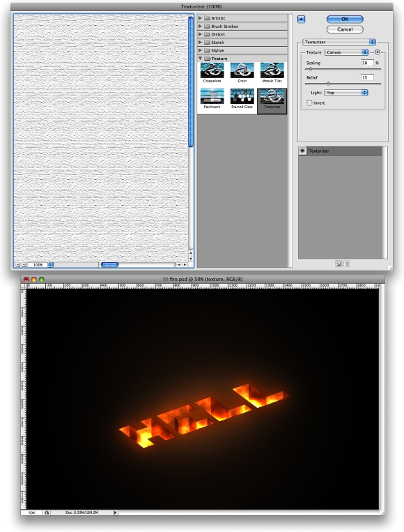Click the ruler origin corner in fire.psd window
This screenshot has width=404, height=532.
point(23,286)
